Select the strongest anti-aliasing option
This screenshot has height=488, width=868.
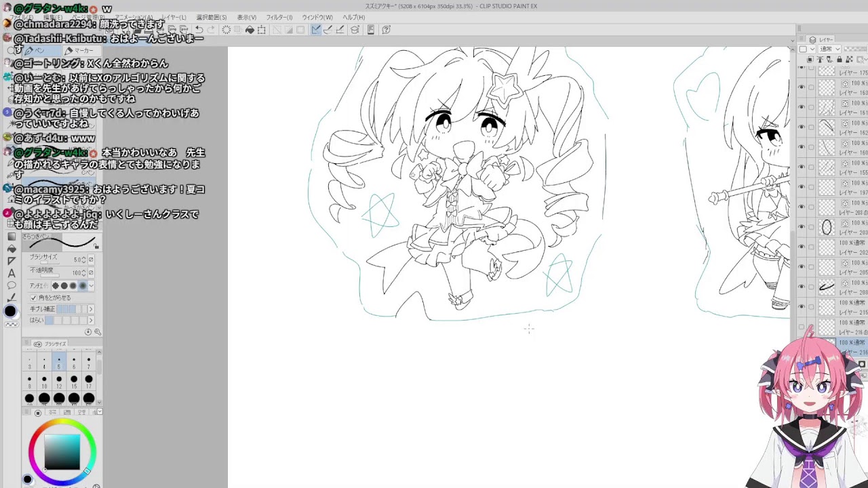point(83,286)
